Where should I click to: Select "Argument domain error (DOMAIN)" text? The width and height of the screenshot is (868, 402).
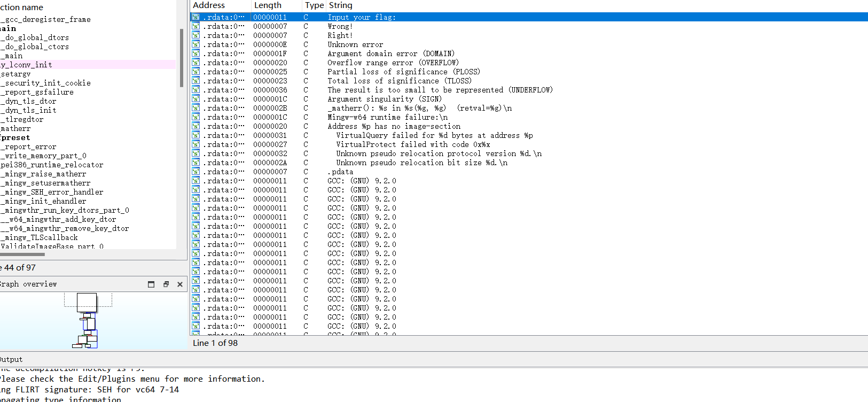point(391,53)
